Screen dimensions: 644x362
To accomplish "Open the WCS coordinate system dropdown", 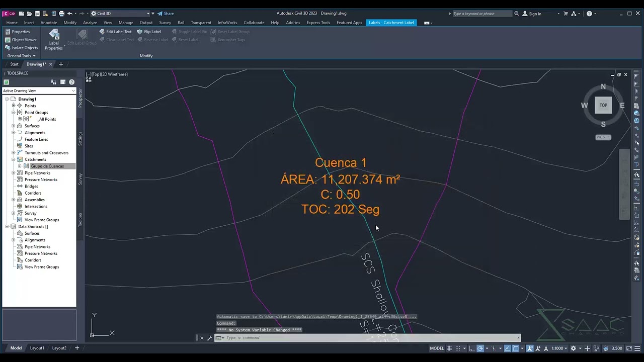I will click(603, 137).
